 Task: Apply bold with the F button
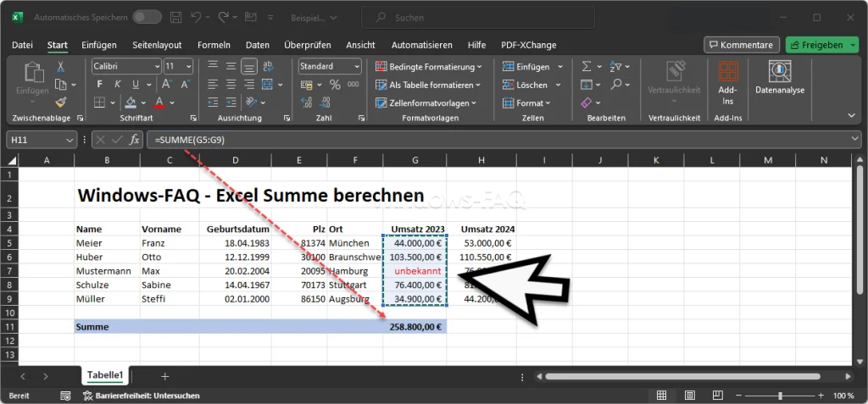coord(100,85)
